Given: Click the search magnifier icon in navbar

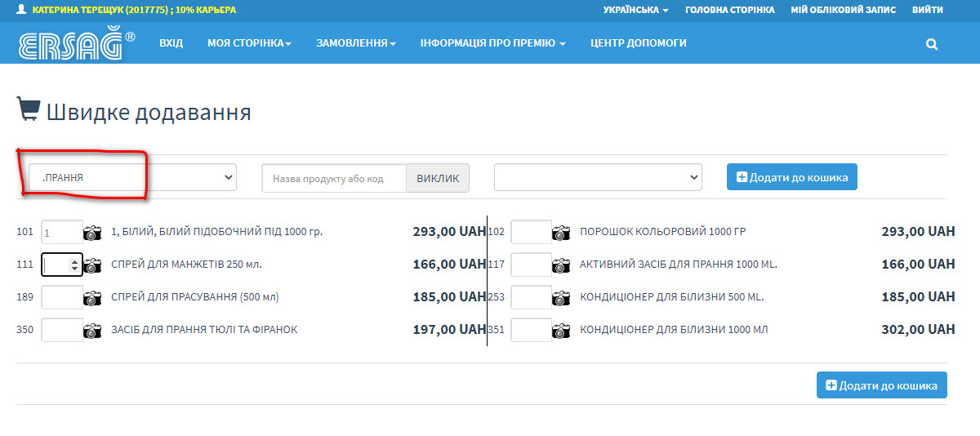Looking at the screenshot, I should 932,44.
